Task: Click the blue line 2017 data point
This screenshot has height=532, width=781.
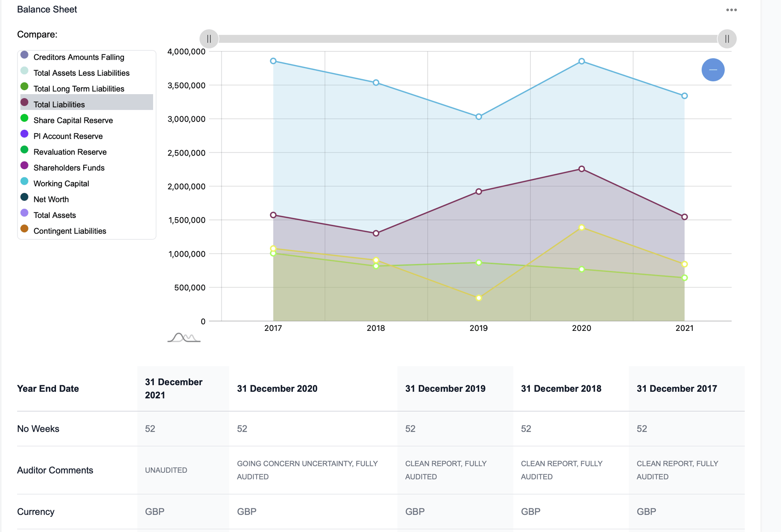Action: 273,61
